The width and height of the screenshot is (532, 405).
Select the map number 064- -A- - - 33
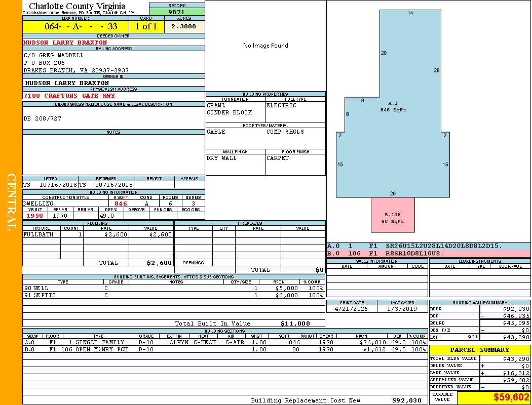pos(75,27)
